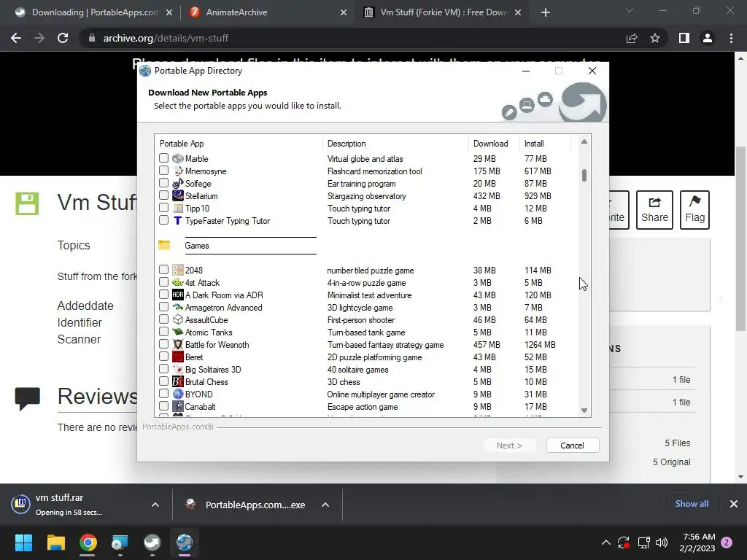Show hidden system tray icons
The image size is (747, 560).
pyautogui.click(x=606, y=542)
